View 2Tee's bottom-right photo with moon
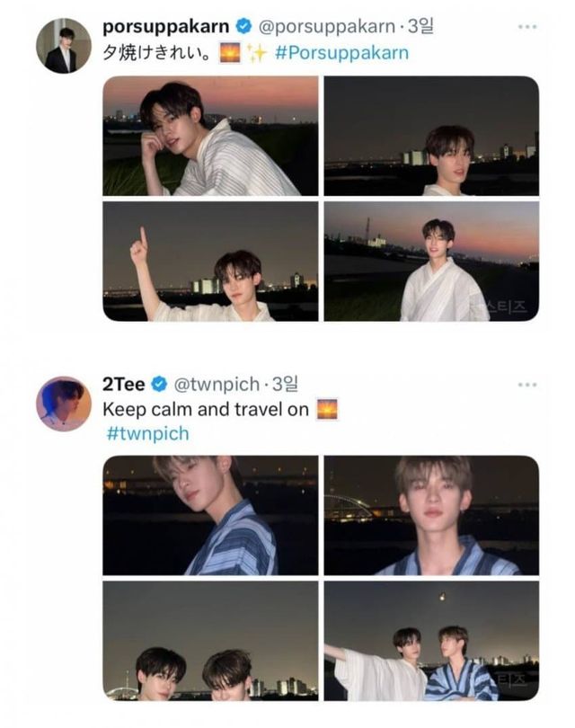575x728 pixels. 431,640
